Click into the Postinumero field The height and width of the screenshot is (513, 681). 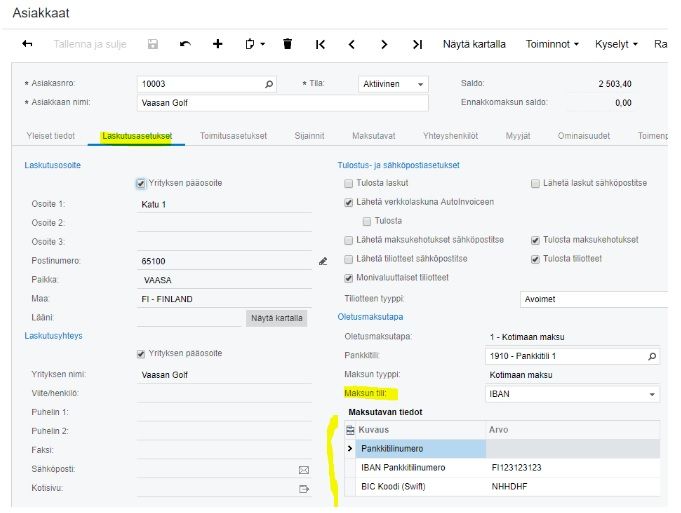pyautogui.click(x=225, y=261)
